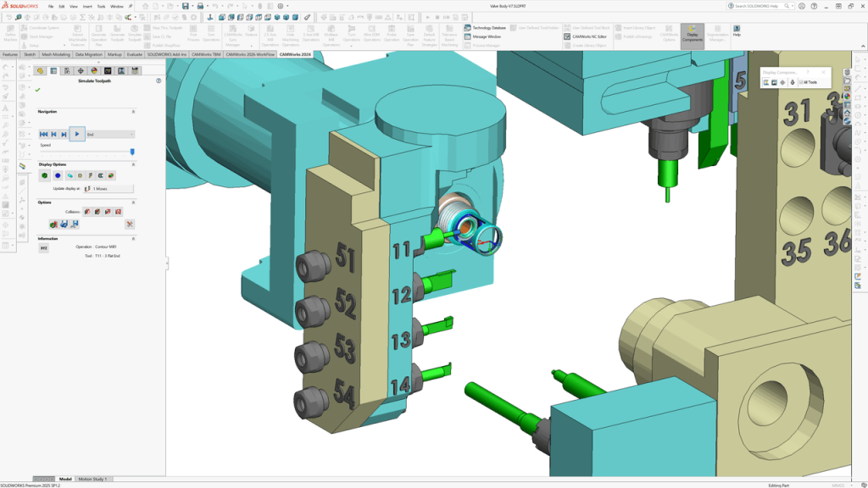Open the CAMWorks NC Editor
The image size is (868, 488).
[x=584, y=36]
